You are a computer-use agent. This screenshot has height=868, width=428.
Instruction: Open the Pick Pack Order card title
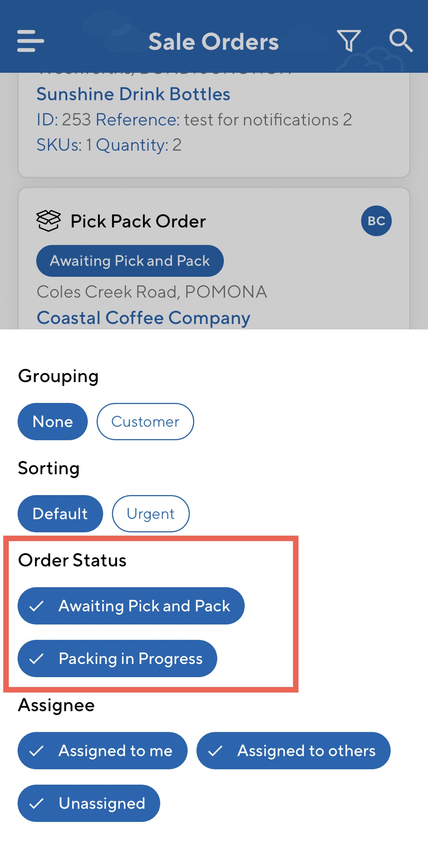pyautogui.click(x=138, y=221)
